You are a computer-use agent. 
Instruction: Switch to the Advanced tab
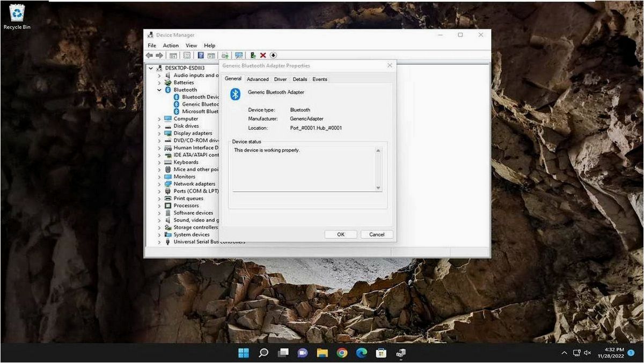point(258,79)
